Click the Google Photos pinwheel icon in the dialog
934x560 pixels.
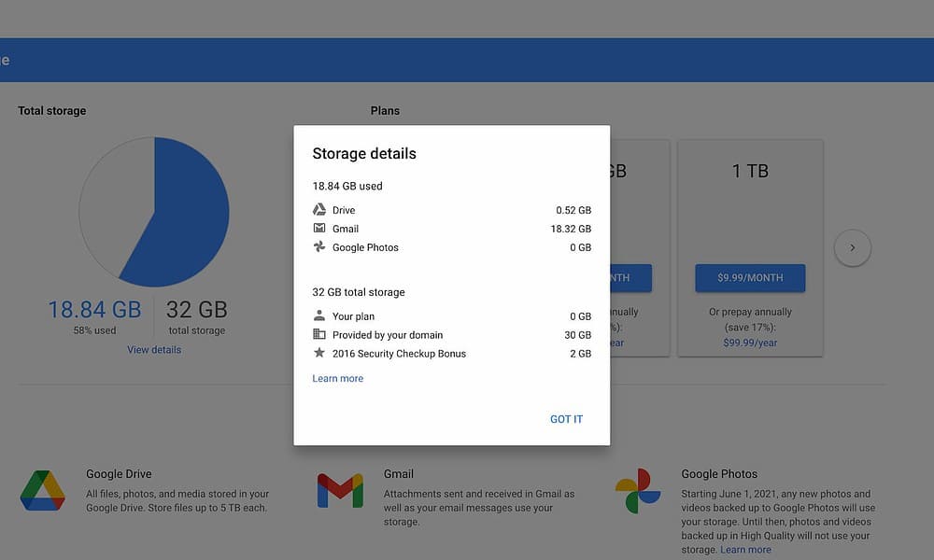point(318,246)
